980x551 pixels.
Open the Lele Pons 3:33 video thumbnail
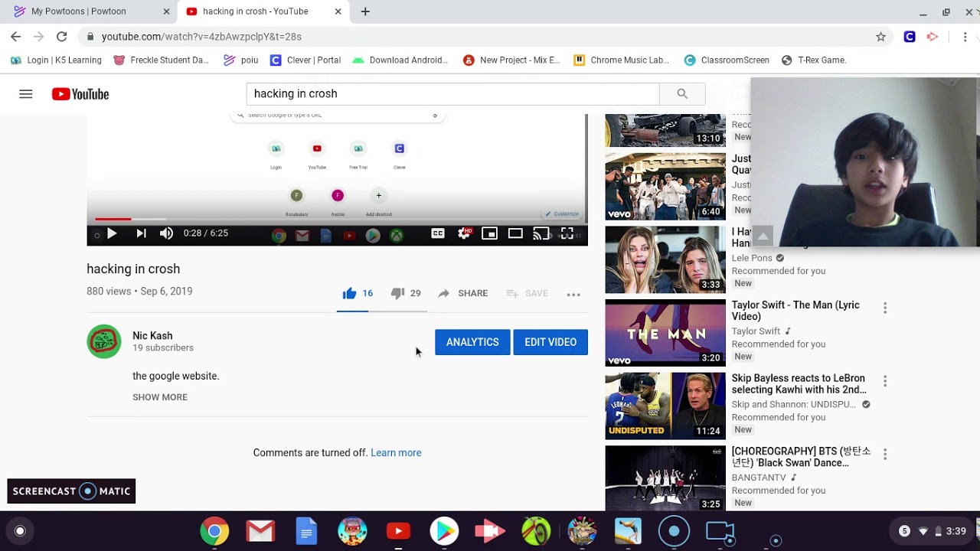[x=665, y=259]
